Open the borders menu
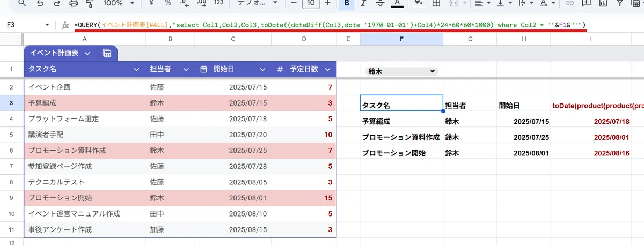The image size is (644, 246). click(436, 3)
